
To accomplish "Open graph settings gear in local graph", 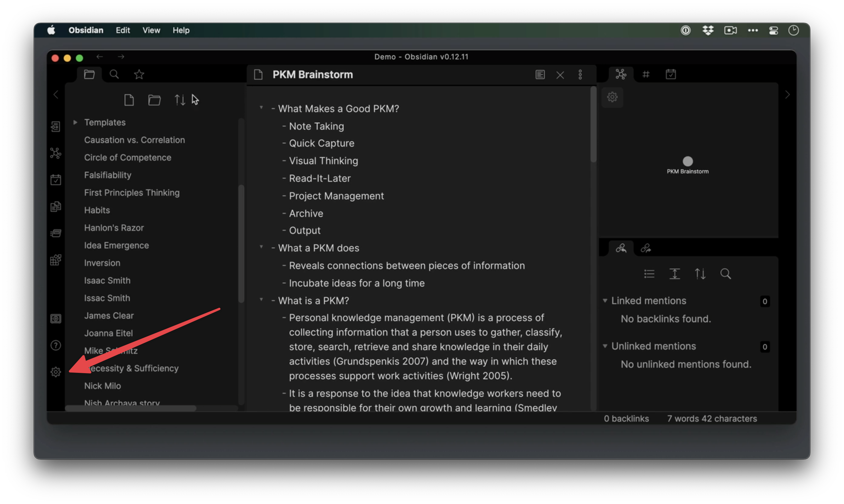I will coord(612,97).
